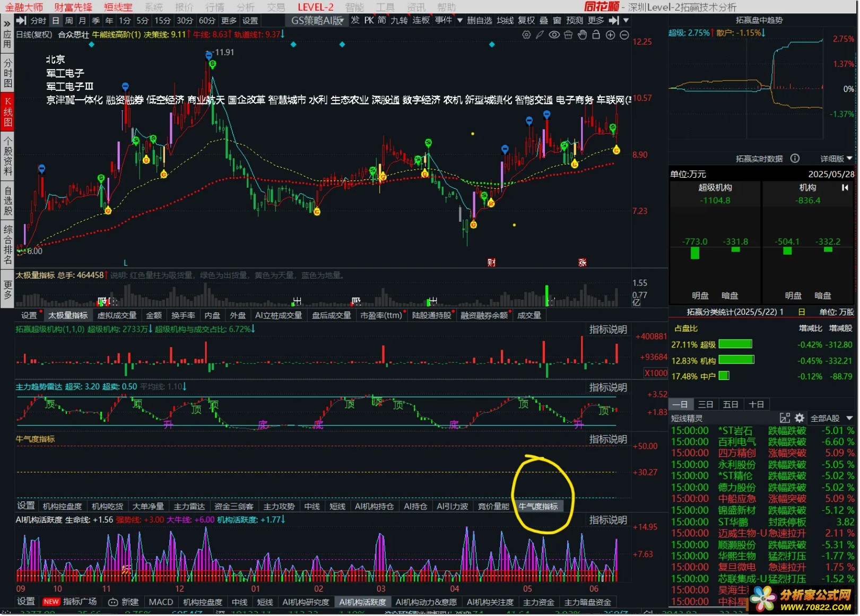Open 指标广场 with NEW badge
860x616 pixels.
coord(70,601)
